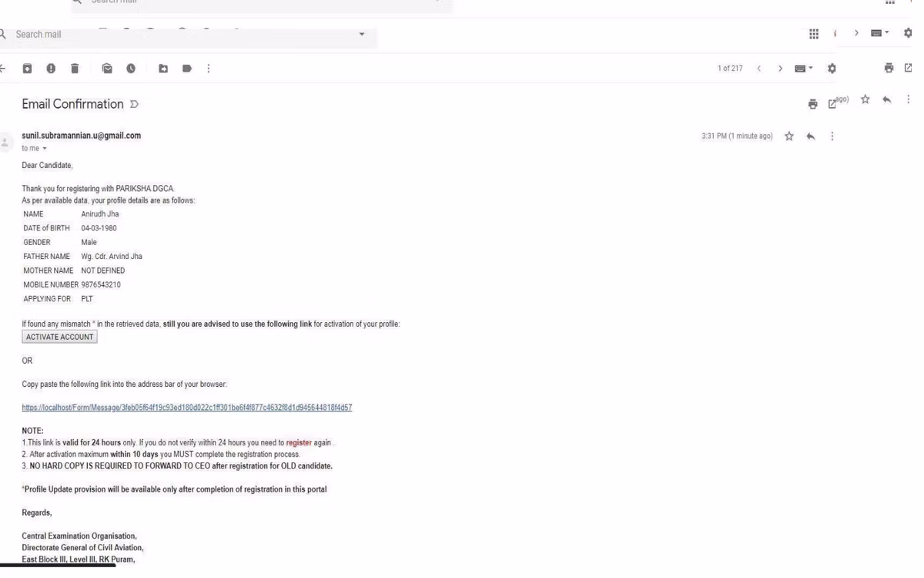This screenshot has width=924, height=578.
Task: Click the ACTIVATE ACCOUNT button
Action: [59, 337]
